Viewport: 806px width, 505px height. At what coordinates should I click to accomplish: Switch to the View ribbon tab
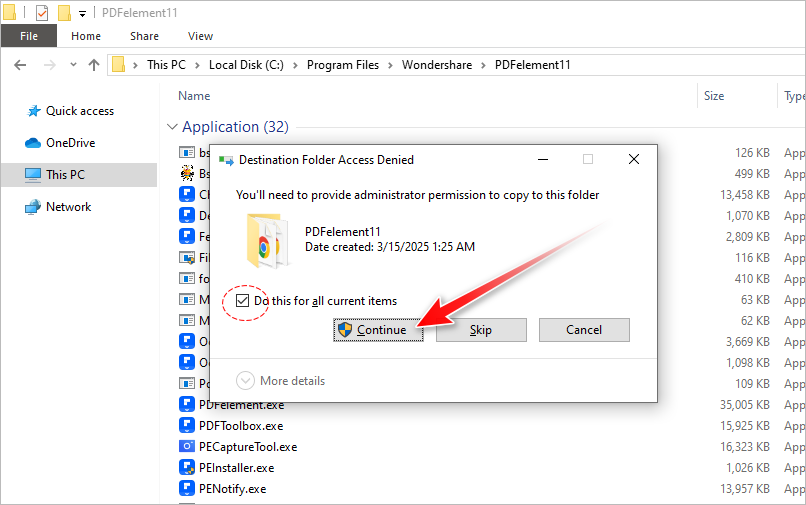pos(200,36)
